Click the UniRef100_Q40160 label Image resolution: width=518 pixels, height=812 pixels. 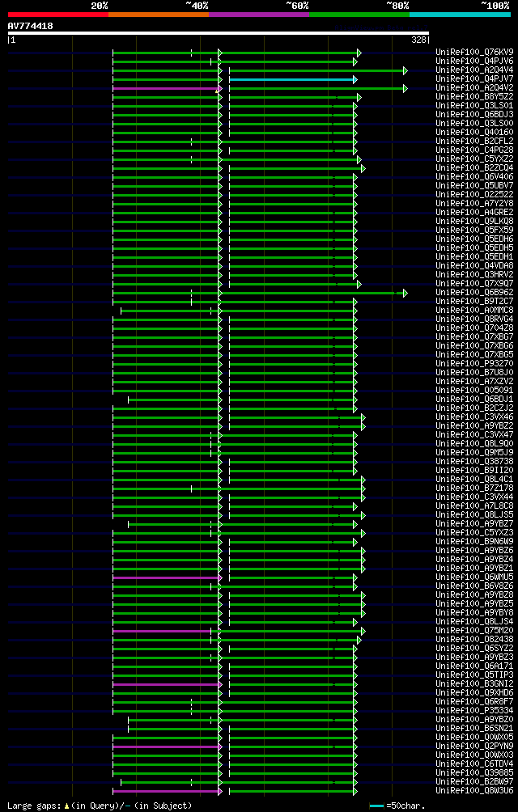click(474, 132)
